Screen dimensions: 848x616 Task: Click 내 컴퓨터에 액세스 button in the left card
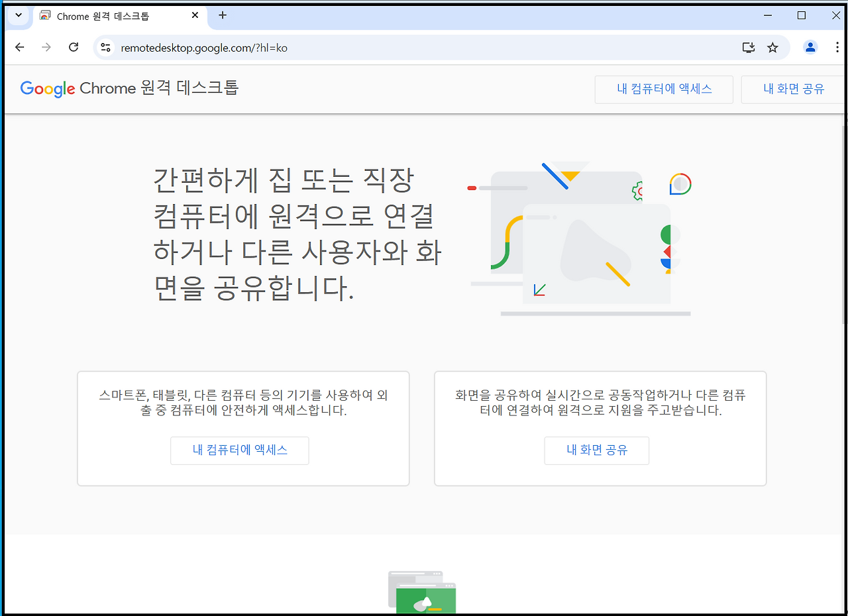pos(240,450)
